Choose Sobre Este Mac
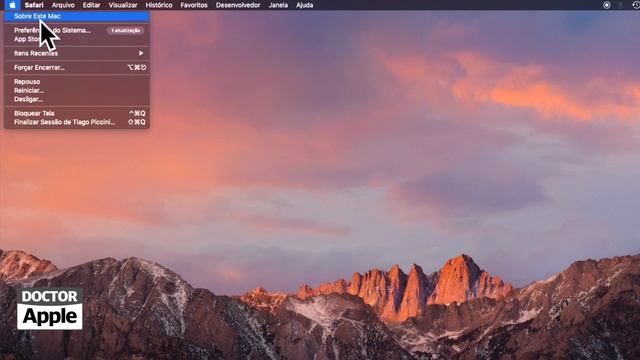640x360 pixels. [x=77, y=16]
